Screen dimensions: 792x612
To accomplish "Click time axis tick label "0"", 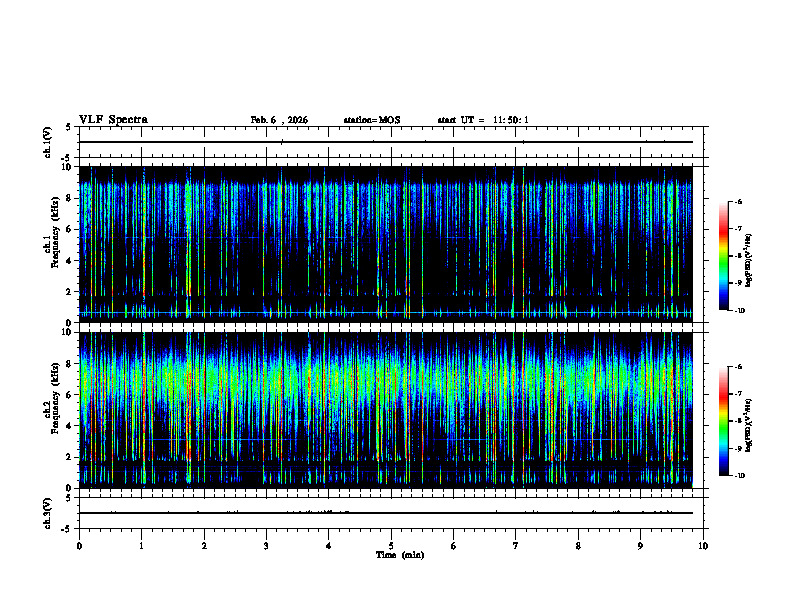I will coord(79,546).
